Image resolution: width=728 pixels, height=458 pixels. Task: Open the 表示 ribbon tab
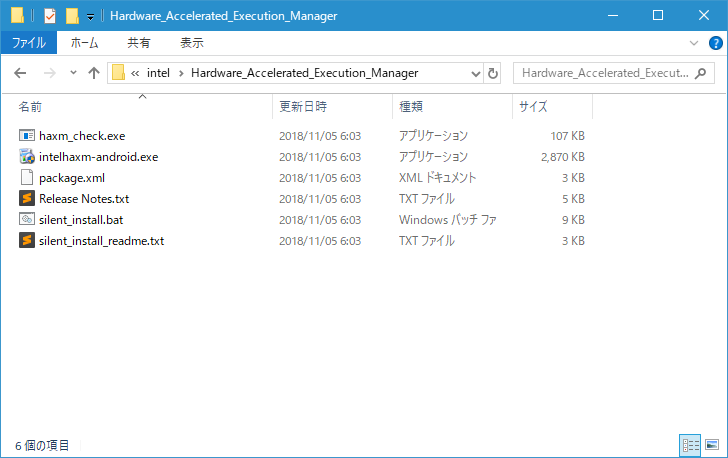[x=192, y=43]
